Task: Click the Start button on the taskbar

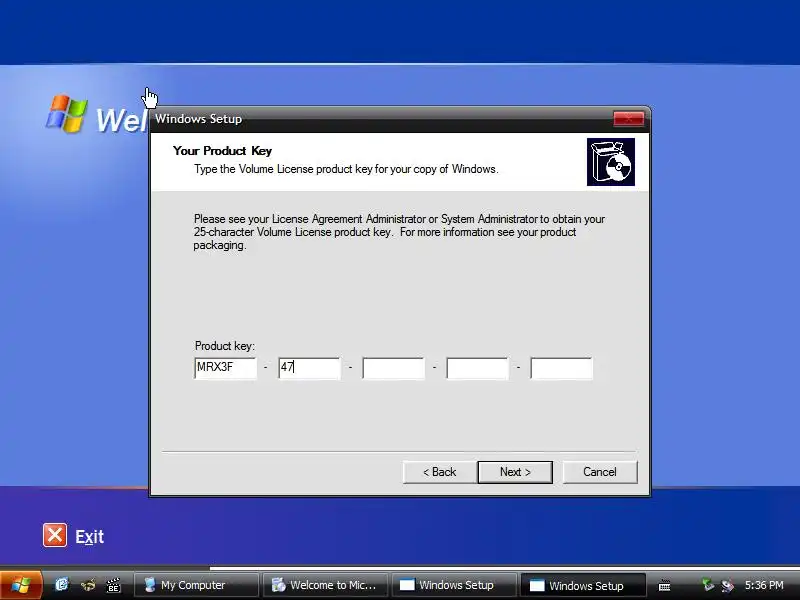Action: click(20, 585)
